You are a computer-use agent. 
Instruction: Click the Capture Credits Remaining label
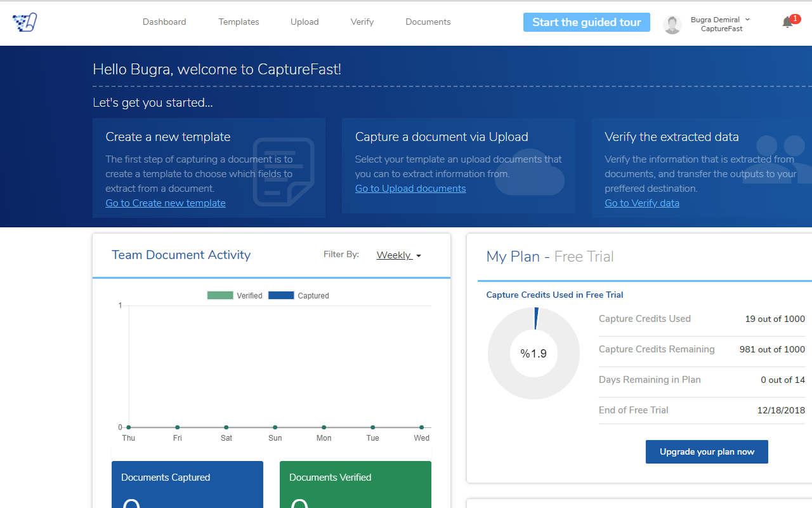coord(657,349)
